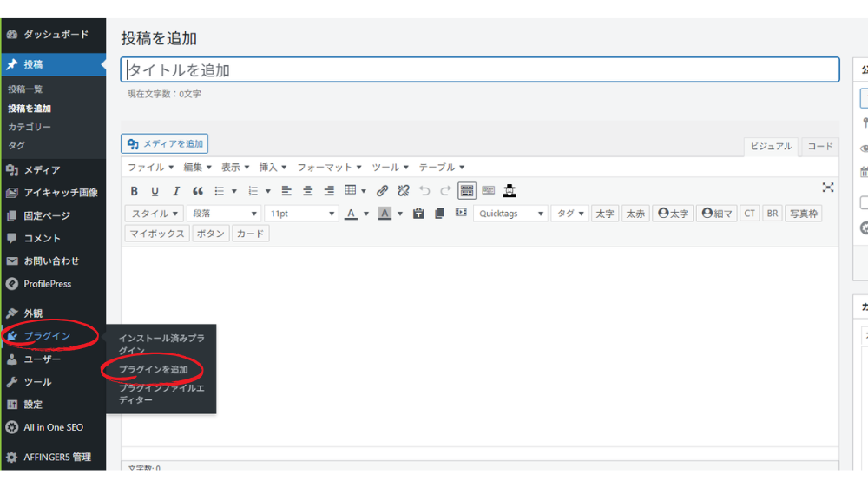The height and width of the screenshot is (488, 868).
Task: Click the 写真枠 button
Action: click(x=803, y=214)
